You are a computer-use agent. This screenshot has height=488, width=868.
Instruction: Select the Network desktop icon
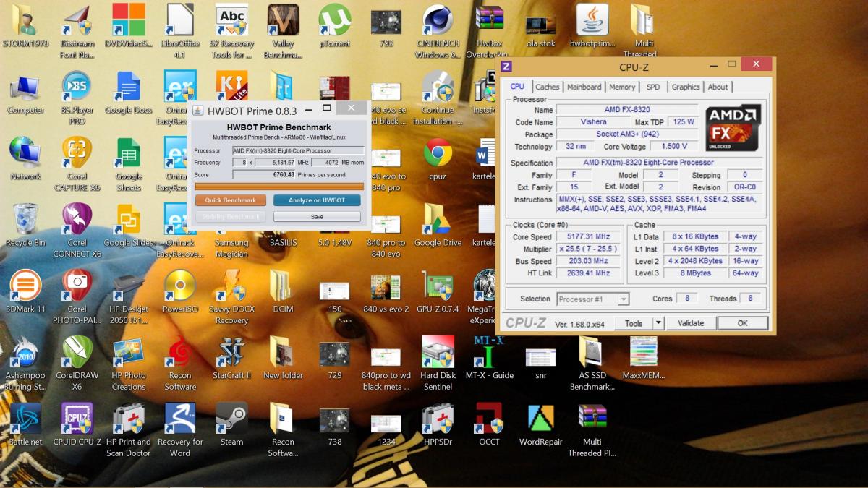tap(25, 159)
